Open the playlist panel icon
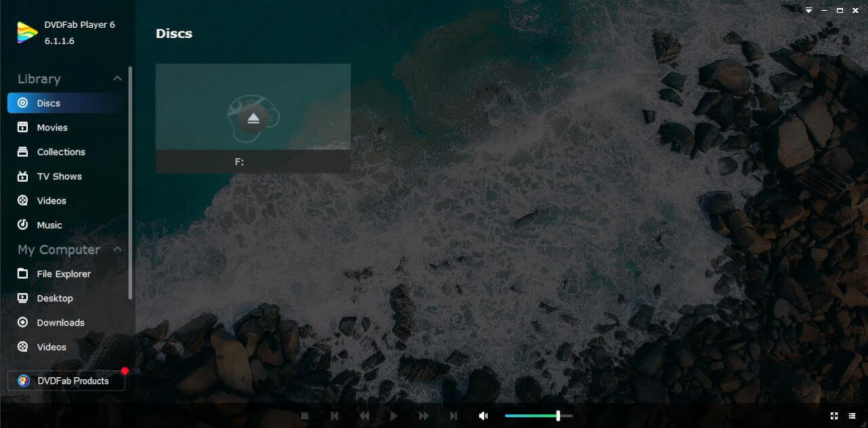The height and width of the screenshot is (428, 868). click(852, 416)
